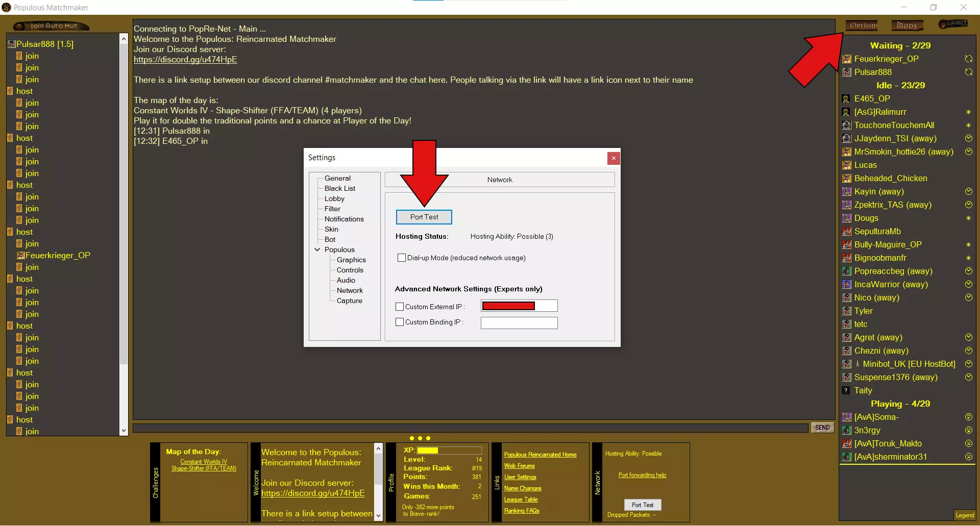Tick the Custom External IP checkbox
The width and height of the screenshot is (980, 526).
click(x=400, y=307)
